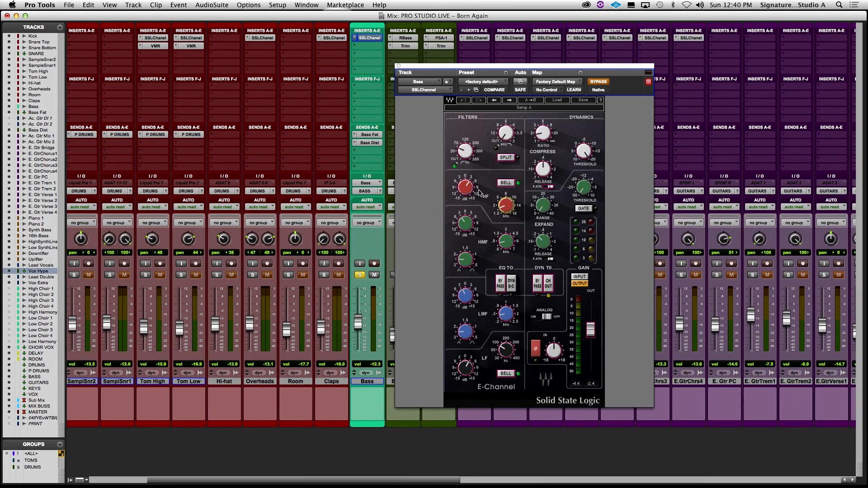The height and width of the screenshot is (488, 868).
Task: Click the Redo arrow in Waves toolbar
Action: pyautogui.click(x=478, y=100)
